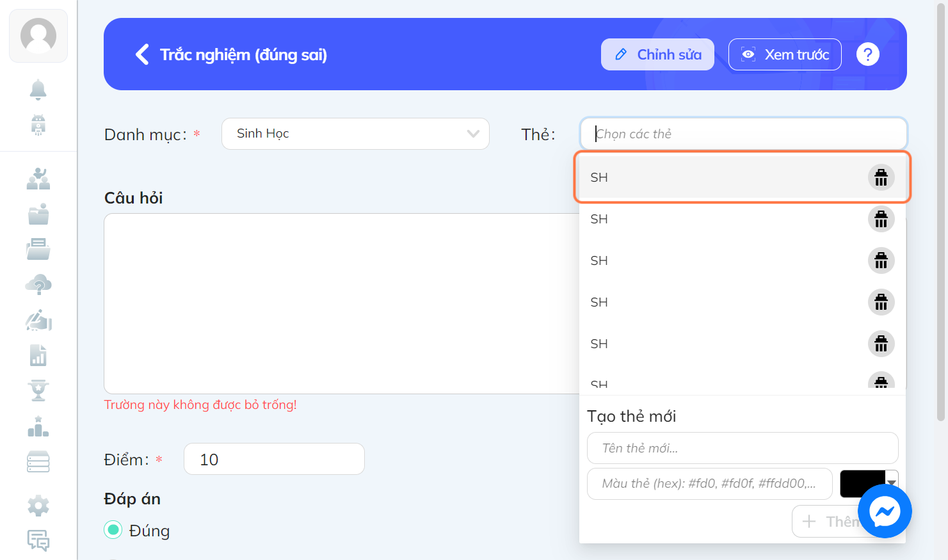This screenshot has width=948, height=560.
Task: Open the leaderboard podium icon
Action: tap(38, 426)
